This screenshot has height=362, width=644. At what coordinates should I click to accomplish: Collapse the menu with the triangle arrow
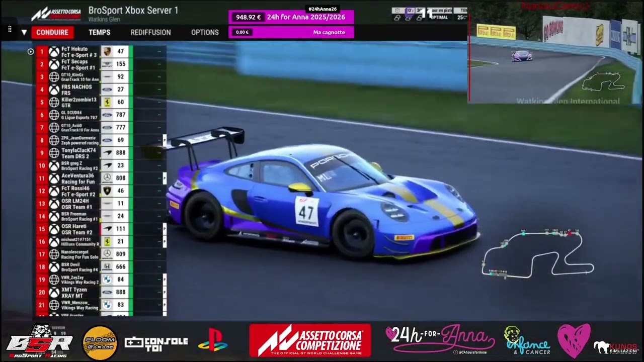coord(24,32)
